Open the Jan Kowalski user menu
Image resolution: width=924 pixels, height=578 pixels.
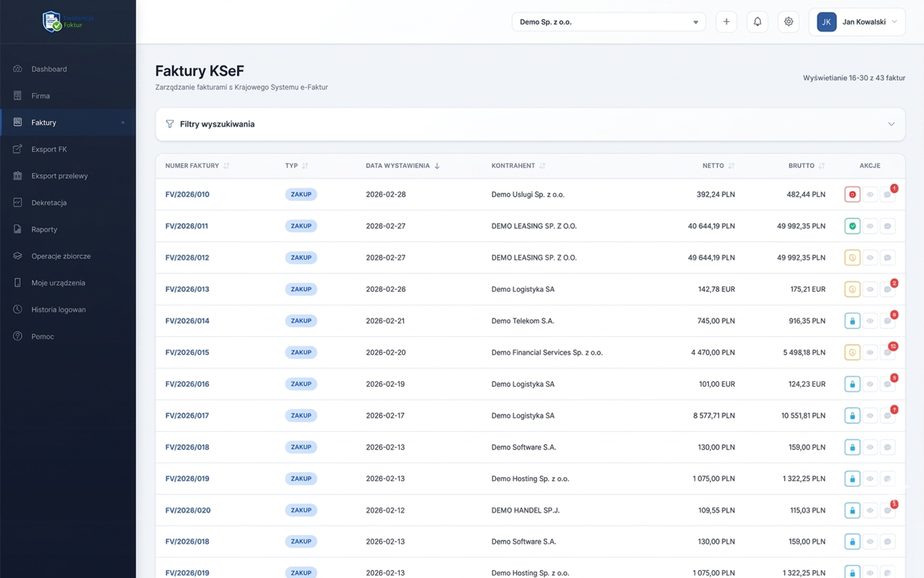pyautogui.click(x=856, y=22)
